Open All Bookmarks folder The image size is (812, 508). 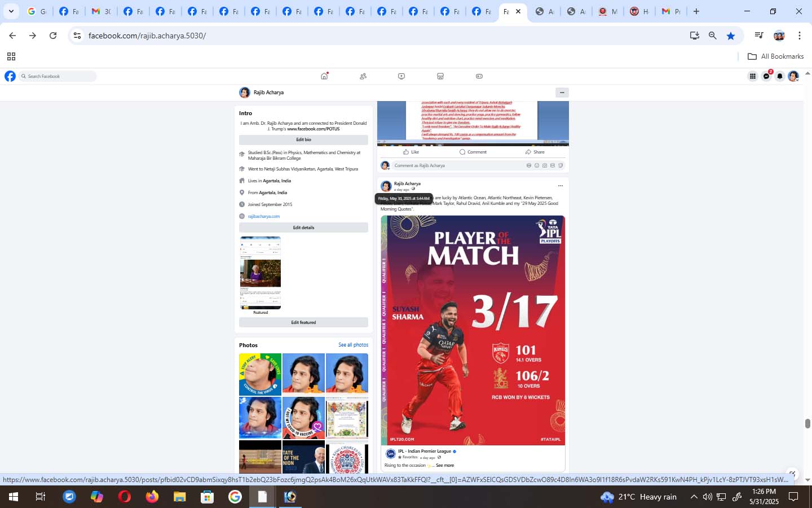[x=775, y=56]
